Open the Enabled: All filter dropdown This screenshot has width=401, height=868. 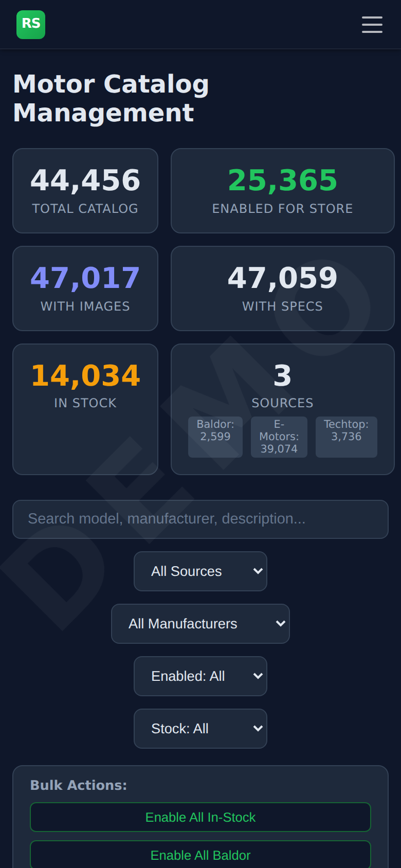[200, 676]
